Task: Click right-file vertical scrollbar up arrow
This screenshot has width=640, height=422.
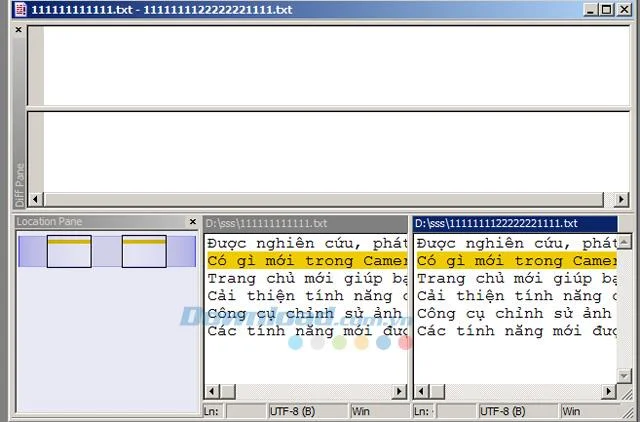Action: (x=624, y=242)
